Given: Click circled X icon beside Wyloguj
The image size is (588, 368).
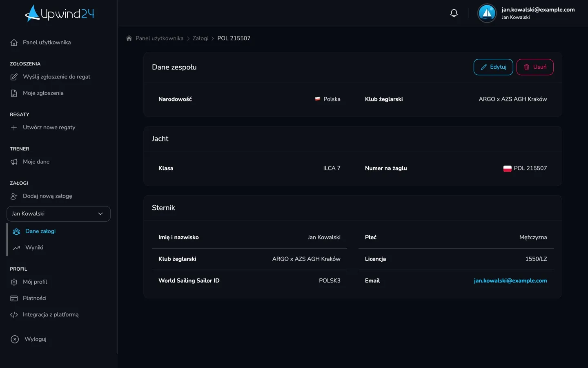Looking at the screenshot, I should click(15, 339).
